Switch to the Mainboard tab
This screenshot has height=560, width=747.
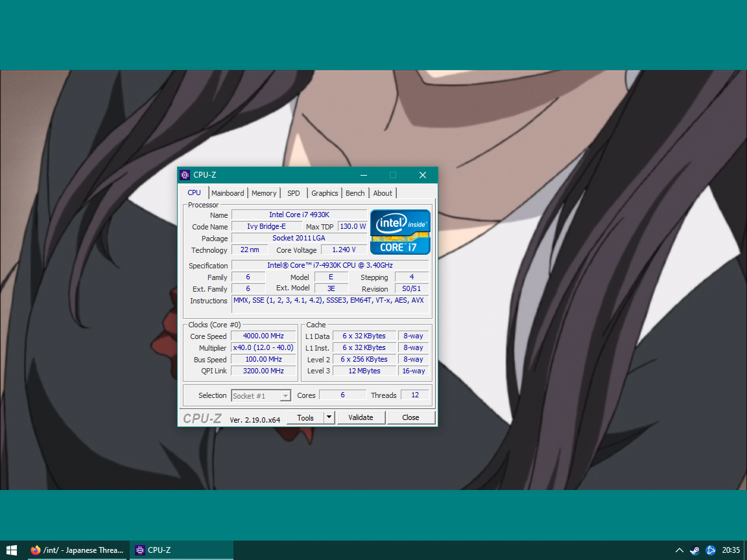coord(228,193)
